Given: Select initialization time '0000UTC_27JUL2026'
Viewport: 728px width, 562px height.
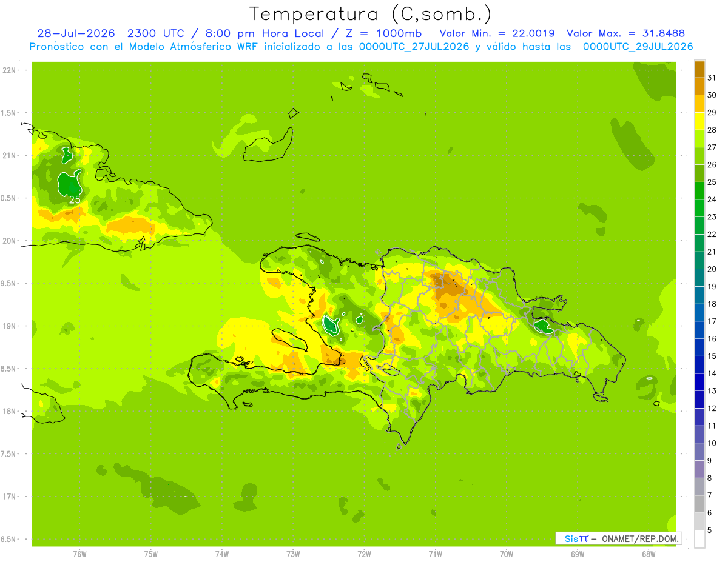Looking at the screenshot, I should click(x=414, y=46).
